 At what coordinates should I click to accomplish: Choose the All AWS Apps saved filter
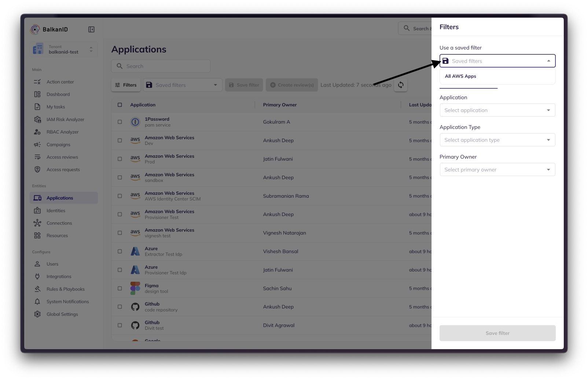click(460, 76)
